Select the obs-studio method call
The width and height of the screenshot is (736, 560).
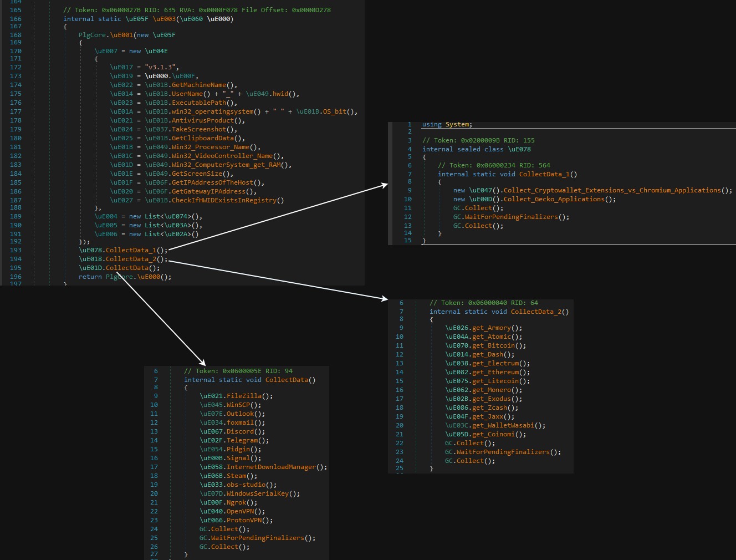pos(246,485)
